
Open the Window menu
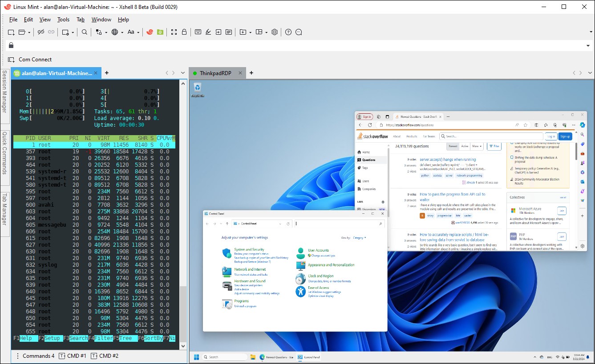(101, 20)
